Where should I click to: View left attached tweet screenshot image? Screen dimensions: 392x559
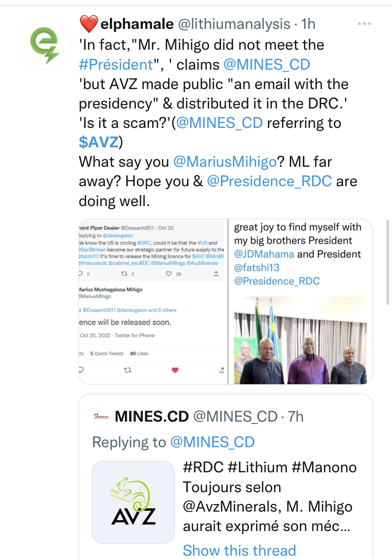pos(153,301)
